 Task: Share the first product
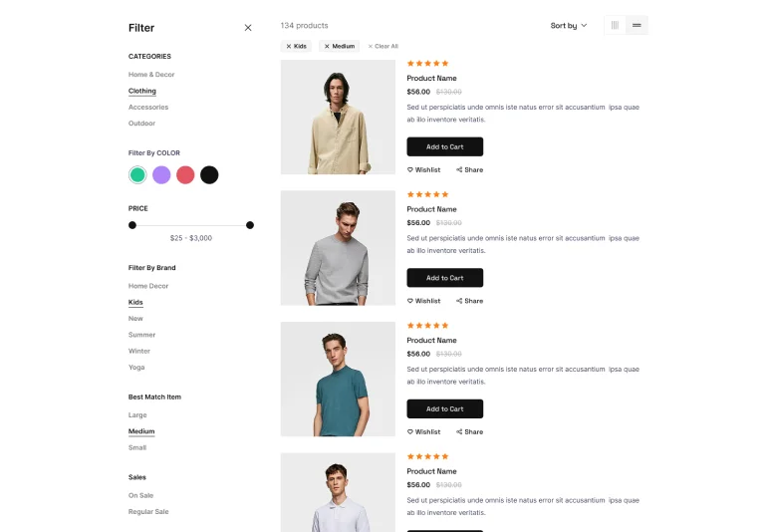click(469, 169)
